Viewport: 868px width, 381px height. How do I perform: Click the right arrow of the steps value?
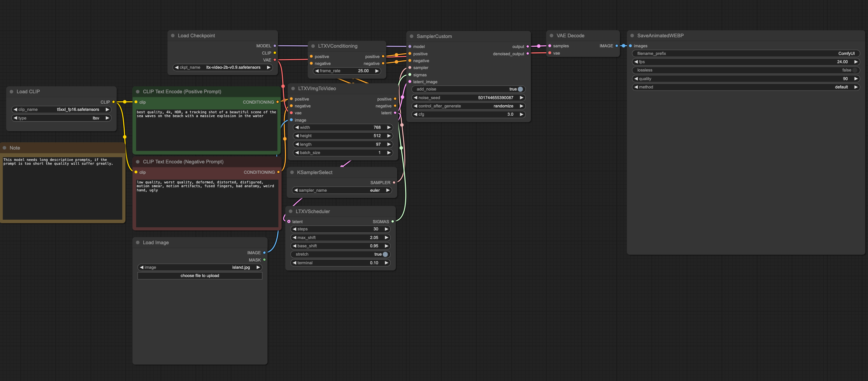point(386,229)
